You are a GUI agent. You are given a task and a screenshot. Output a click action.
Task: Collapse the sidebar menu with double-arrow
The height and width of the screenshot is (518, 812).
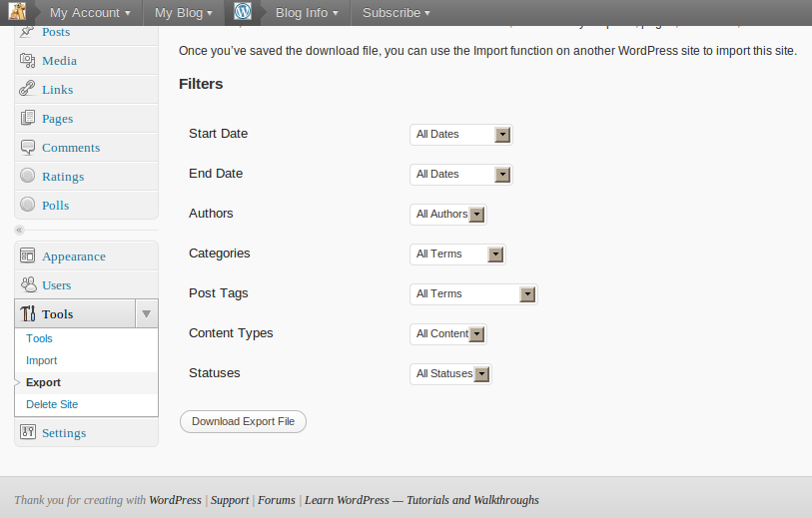pyautogui.click(x=20, y=230)
